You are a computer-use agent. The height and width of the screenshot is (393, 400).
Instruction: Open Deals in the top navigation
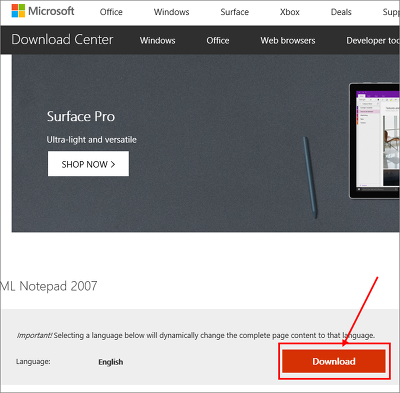tap(341, 12)
